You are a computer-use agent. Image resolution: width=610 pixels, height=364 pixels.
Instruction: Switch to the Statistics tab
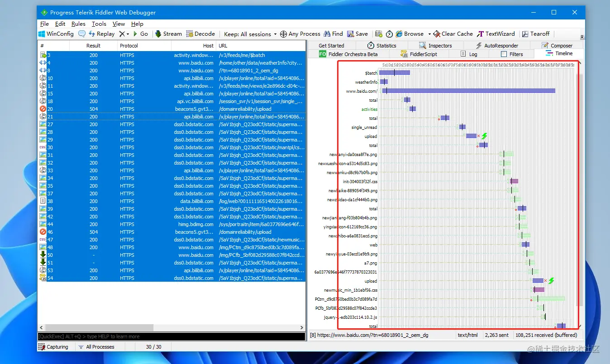tap(381, 46)
